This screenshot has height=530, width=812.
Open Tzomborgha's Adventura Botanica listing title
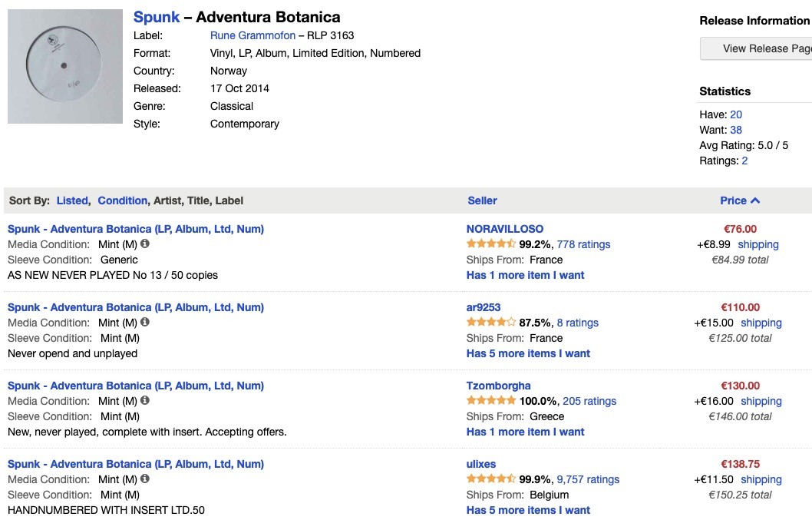pyautogui.click(x=136, y=386)
